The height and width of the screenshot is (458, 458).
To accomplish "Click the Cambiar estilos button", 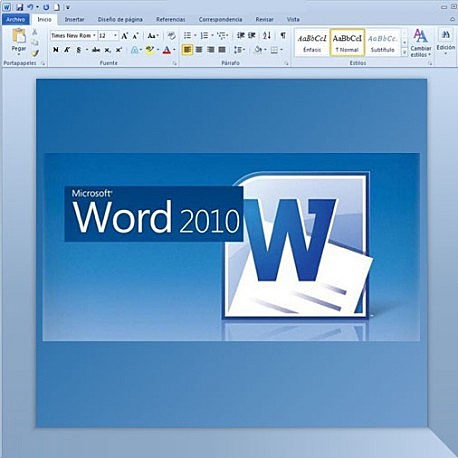I will (421, 43).
